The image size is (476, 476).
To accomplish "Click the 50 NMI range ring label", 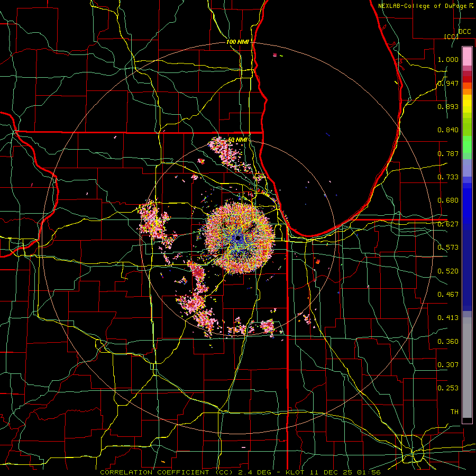I will tap(237, 140).
